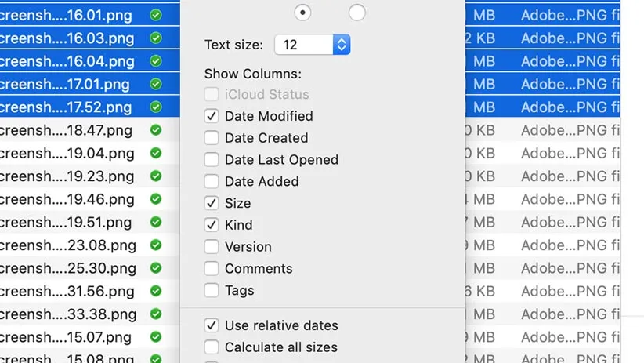644x363 pixels.
Task: Click green sync icon beside 18.47.png
Action: (156, 130)
